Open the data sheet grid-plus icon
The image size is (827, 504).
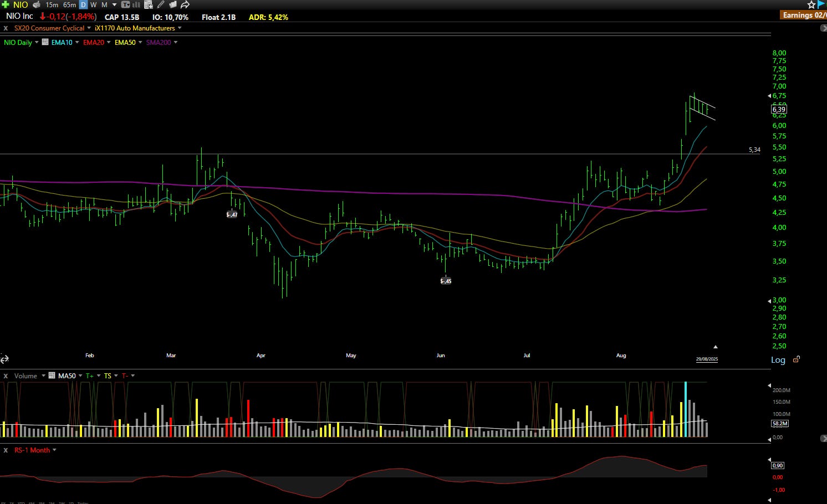[x=149, y=4]
